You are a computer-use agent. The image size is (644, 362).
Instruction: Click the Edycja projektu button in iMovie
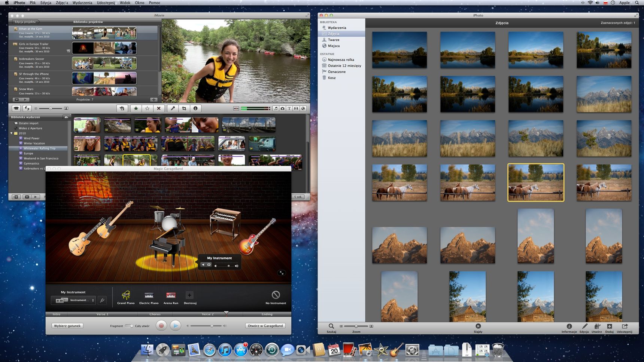pos(25,22)
